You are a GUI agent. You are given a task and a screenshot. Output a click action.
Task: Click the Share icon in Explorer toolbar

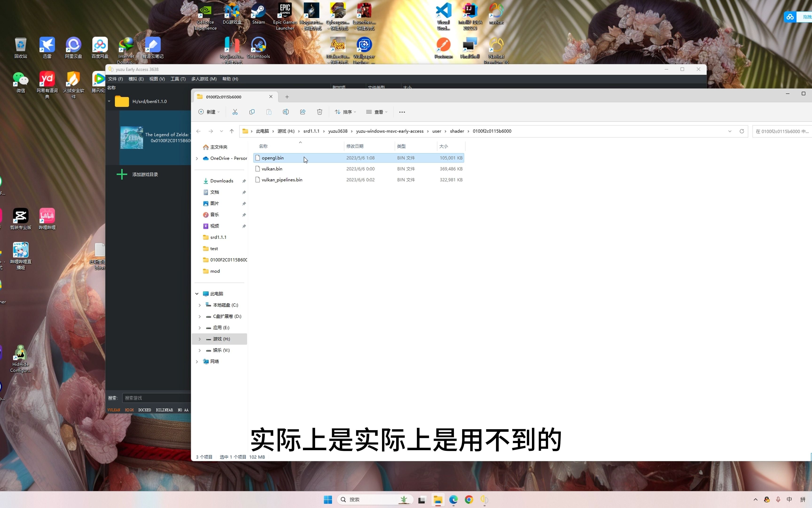[x=303, y=112]
